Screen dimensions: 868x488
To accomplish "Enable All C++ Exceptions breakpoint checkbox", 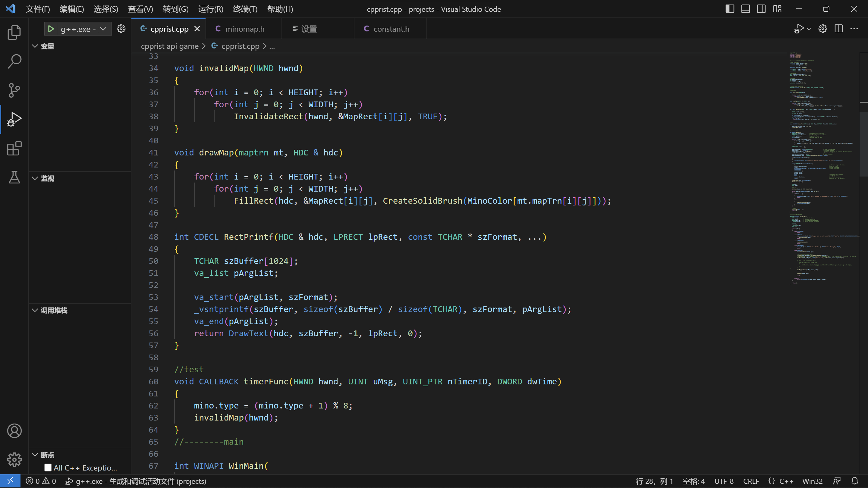I will 48,468.
